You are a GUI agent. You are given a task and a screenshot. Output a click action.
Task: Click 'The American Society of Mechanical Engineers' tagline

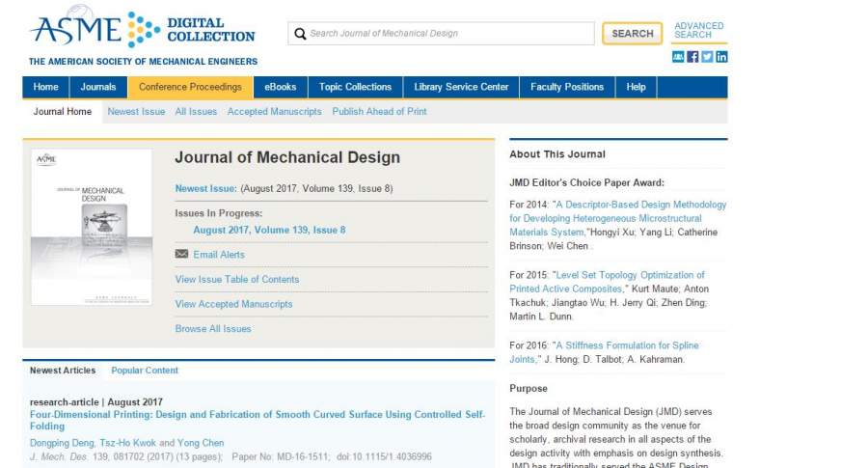point(143,62)
